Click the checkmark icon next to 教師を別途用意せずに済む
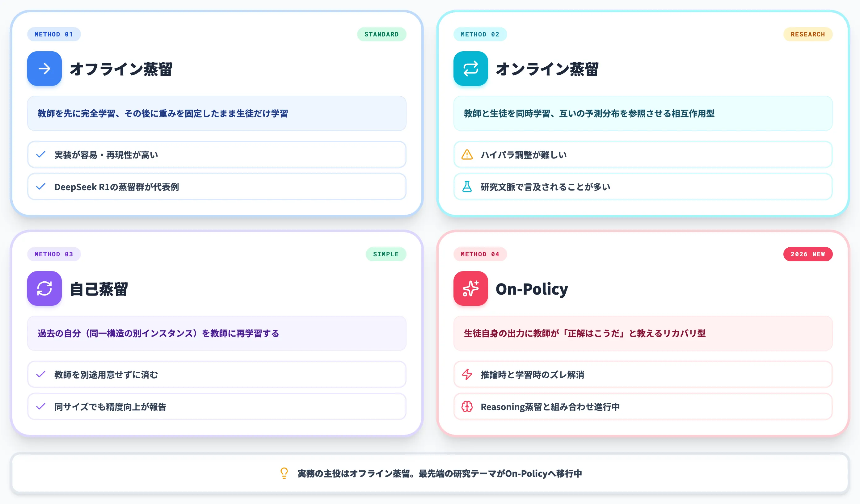Viewport: 860px width, 504px height. pos(41,374)
